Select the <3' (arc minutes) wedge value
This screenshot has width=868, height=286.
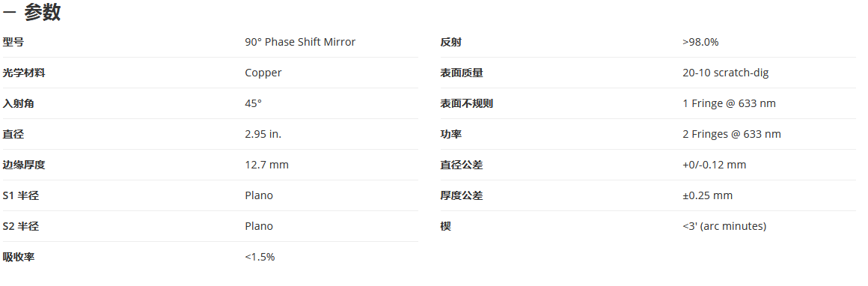(724, 226)
